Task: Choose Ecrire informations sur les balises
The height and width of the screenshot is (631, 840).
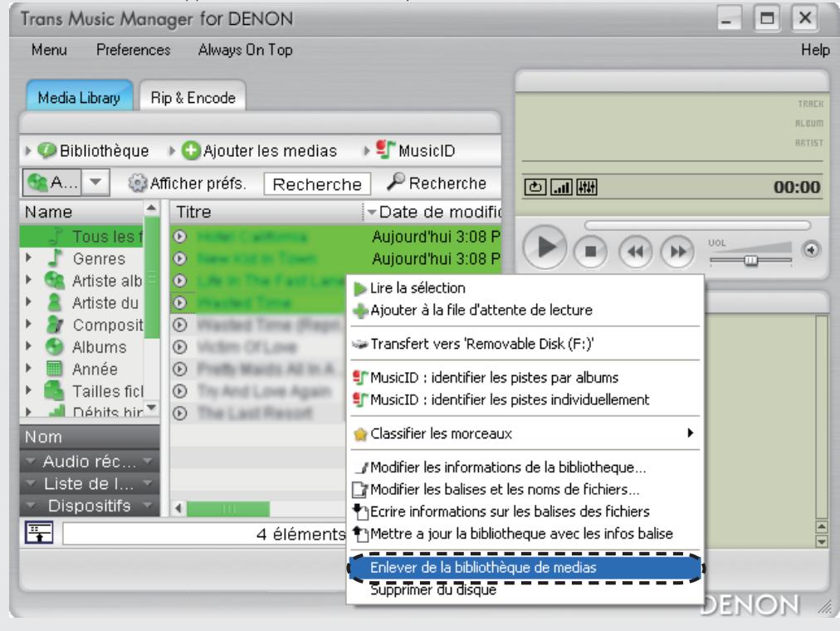Action: pyautogui.click(x=526, y=511)
